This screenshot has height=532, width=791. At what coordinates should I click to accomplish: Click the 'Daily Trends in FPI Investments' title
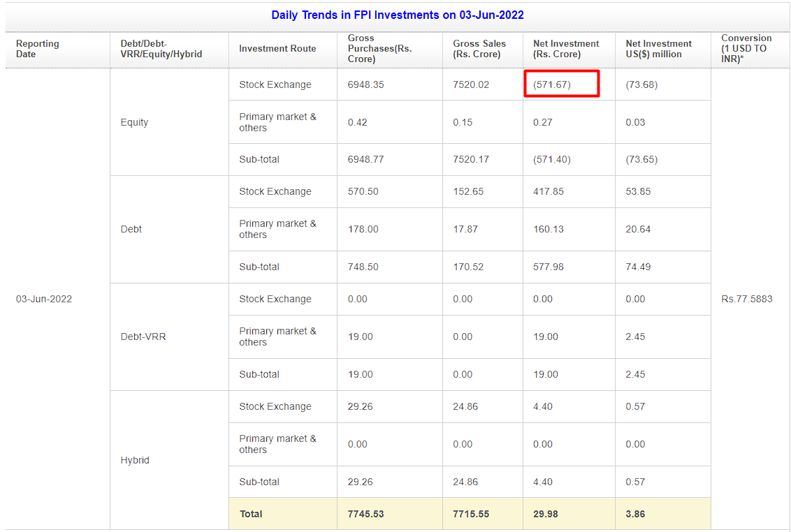[x=397, y=15]
